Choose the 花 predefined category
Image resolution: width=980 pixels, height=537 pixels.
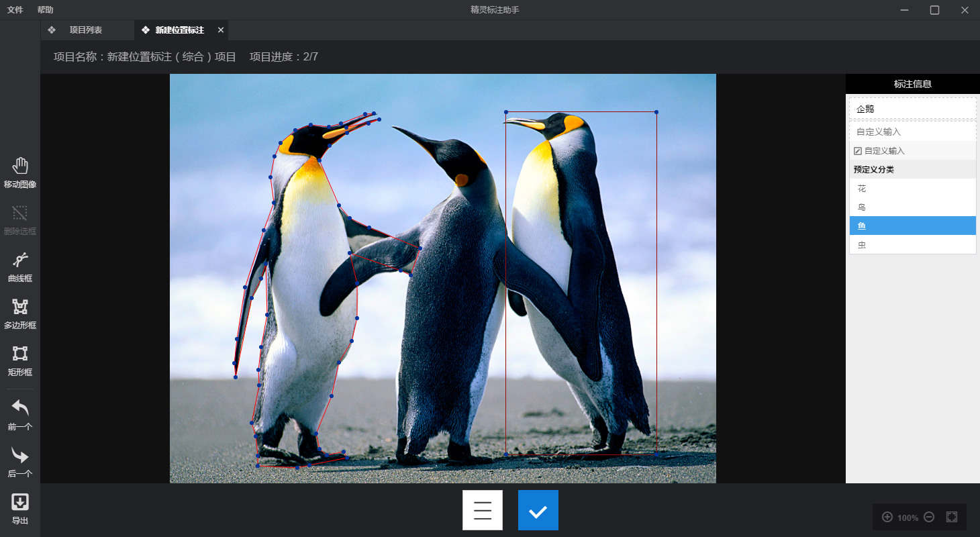click(x=912, y=189)
